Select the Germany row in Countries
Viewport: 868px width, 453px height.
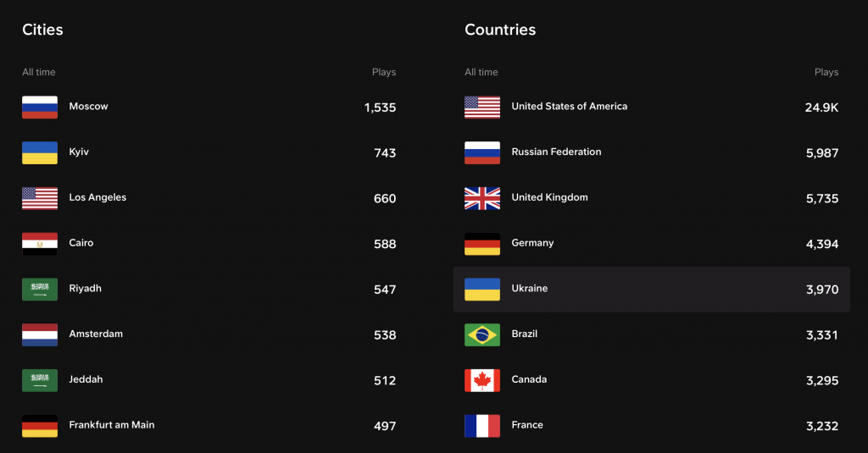652,244
